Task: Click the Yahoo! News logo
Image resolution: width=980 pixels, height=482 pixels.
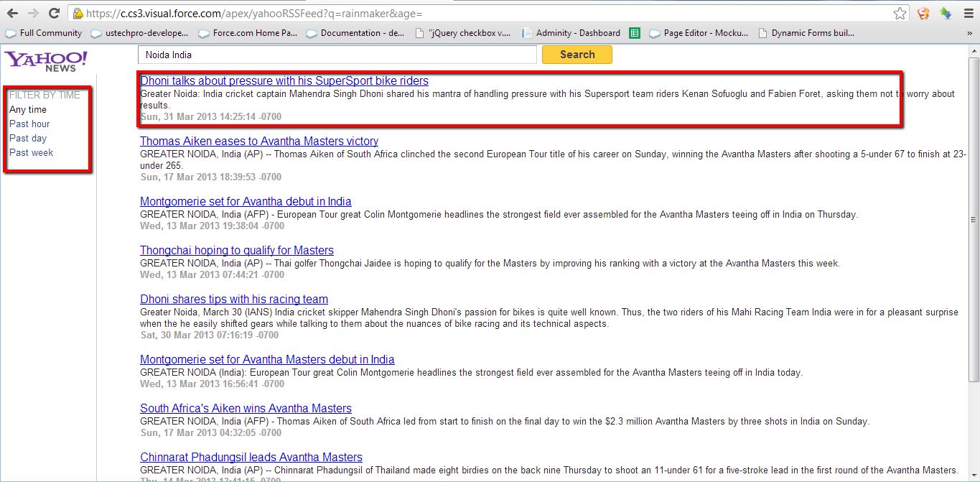Action: point(46,60)
